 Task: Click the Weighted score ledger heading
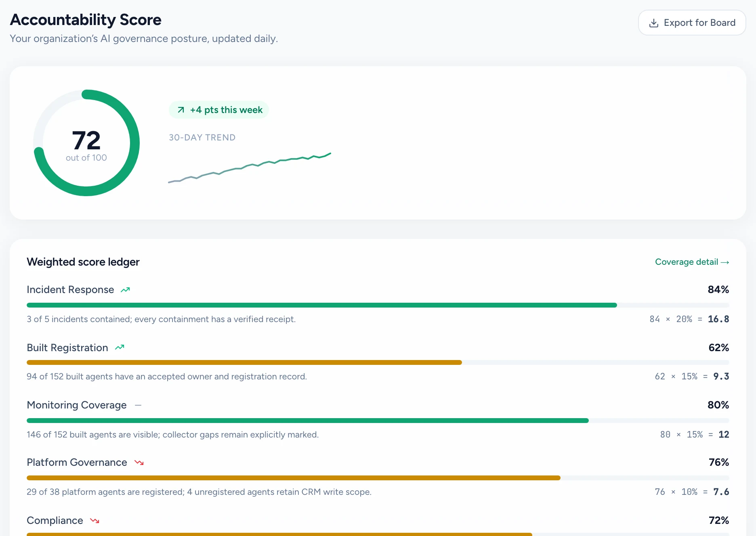83,262
